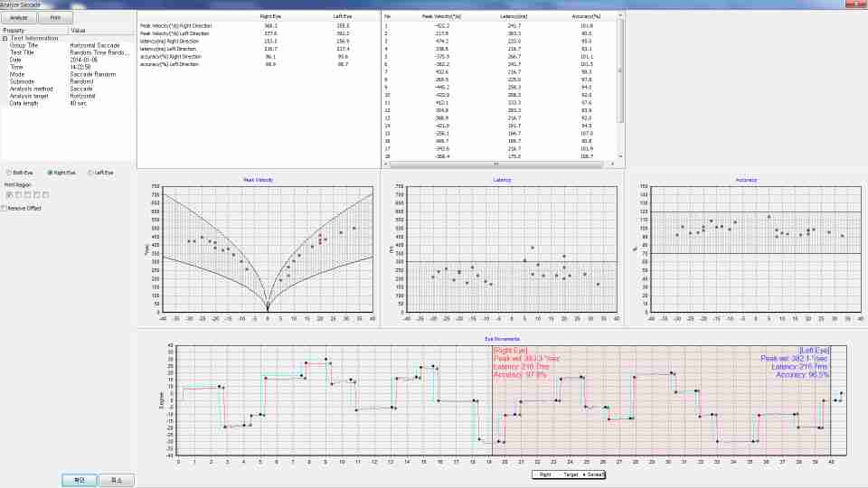Click the Latency chart title
The height and width of the screenshot is (488, 868).
502,180
